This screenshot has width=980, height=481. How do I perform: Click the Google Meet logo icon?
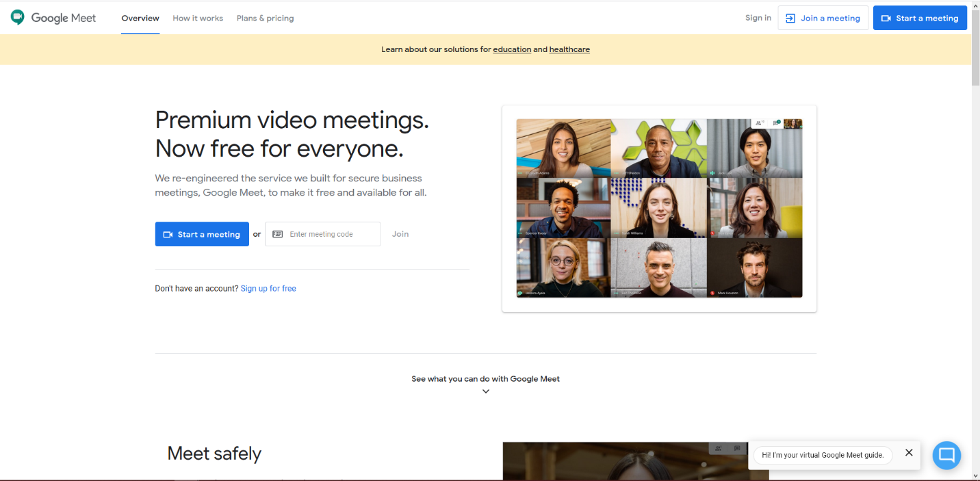coord(18,18)
